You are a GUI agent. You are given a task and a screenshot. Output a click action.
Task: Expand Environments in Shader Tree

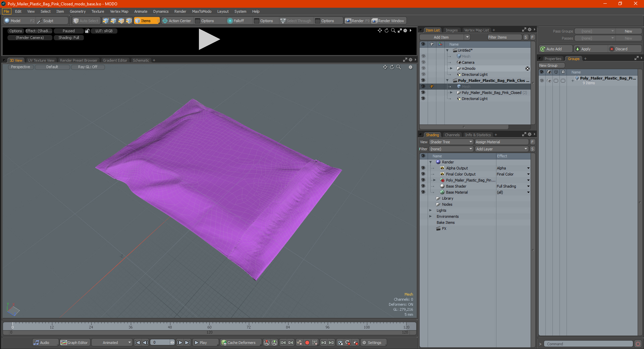pyautogui.click(x=430, y=216)
